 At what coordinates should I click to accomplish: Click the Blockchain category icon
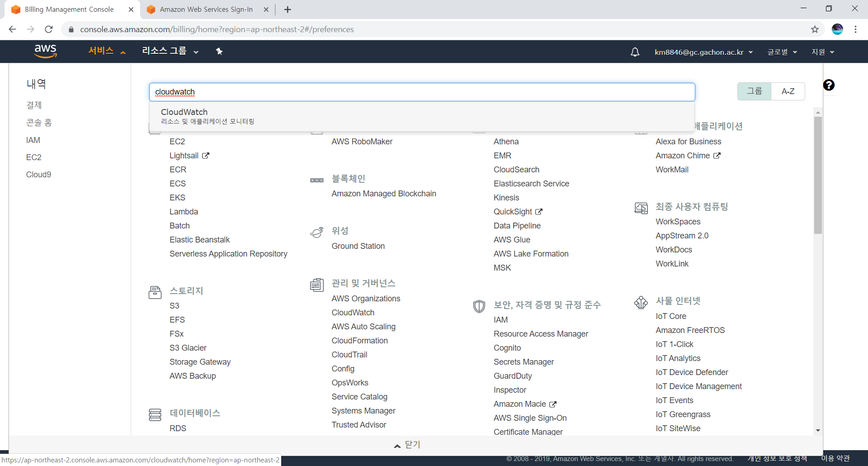coord(317,180)
